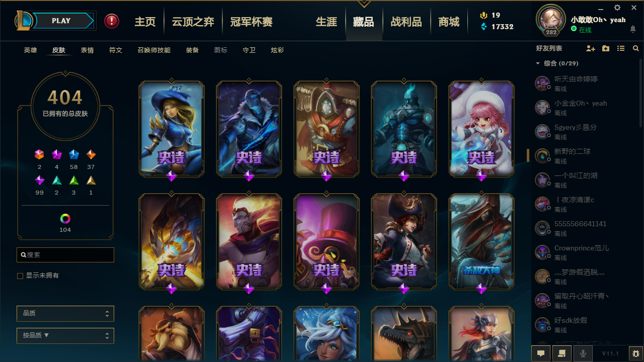Screen dimensions: 644x362
Task: Open the notifications bell icon
Action: click(x=633, y=29)
